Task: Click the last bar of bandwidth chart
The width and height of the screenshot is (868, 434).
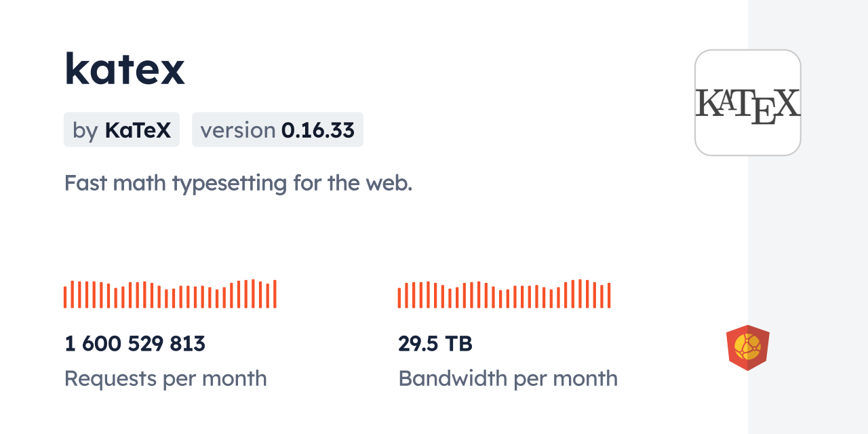Action: point(609,296)
